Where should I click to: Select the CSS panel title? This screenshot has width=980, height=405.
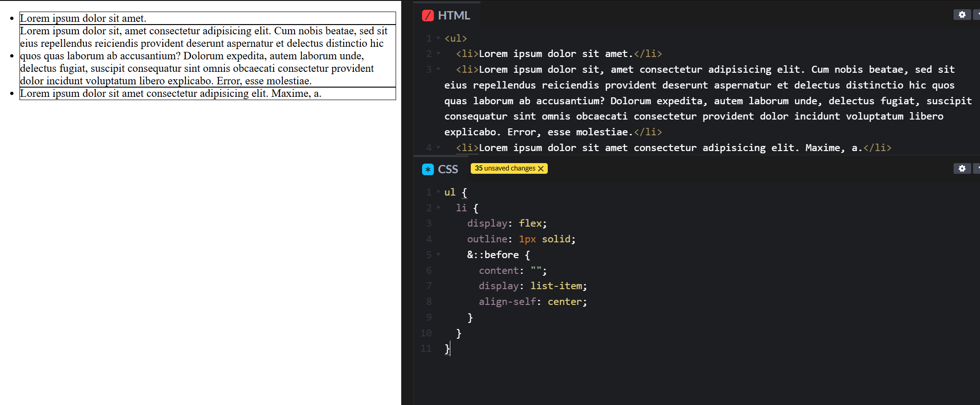448,169
